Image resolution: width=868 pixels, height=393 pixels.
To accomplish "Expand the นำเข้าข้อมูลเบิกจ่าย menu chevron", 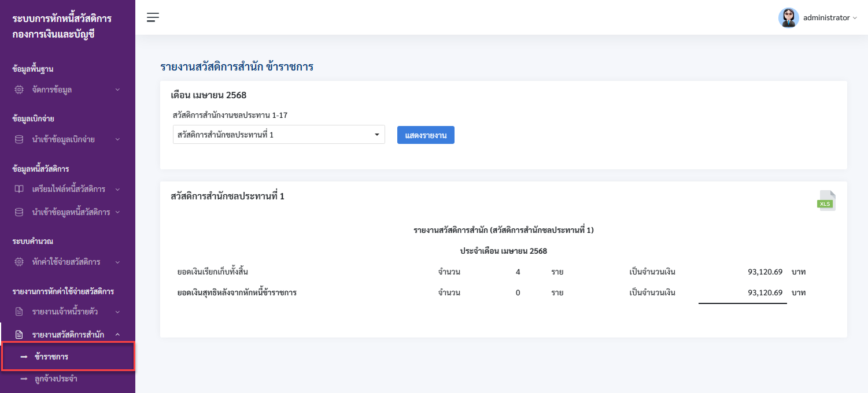I will tap(117, 139).
